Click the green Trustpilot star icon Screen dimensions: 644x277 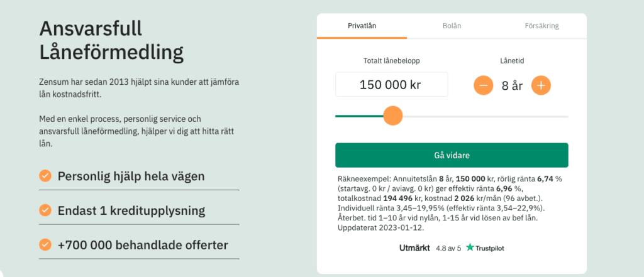[x=470, y=248]
